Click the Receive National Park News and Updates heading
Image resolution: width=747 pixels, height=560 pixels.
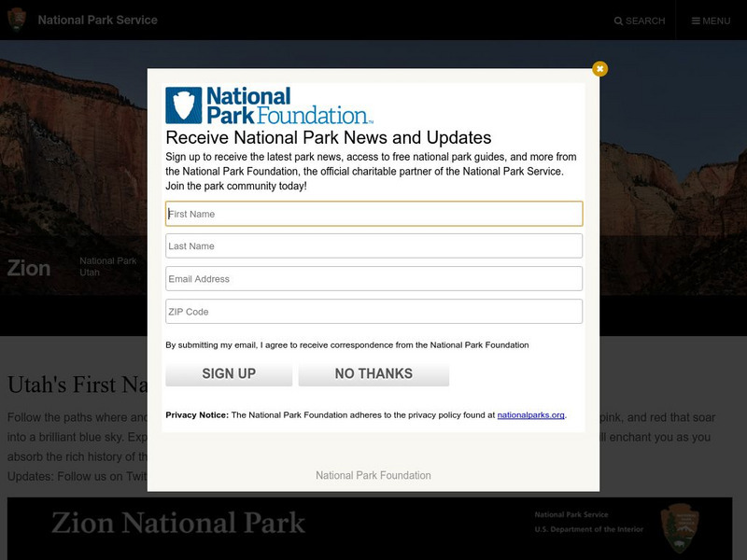[x=329, y=137]
